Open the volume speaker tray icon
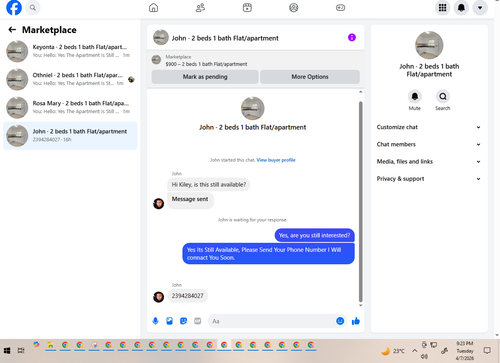 424,356
